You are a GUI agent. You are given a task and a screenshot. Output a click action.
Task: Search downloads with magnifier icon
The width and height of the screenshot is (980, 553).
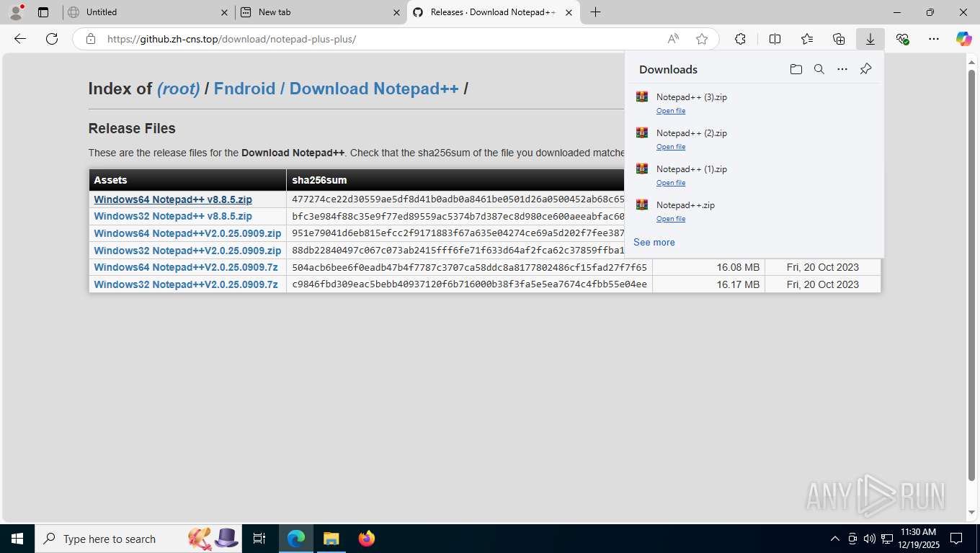(x=819, y=69)
